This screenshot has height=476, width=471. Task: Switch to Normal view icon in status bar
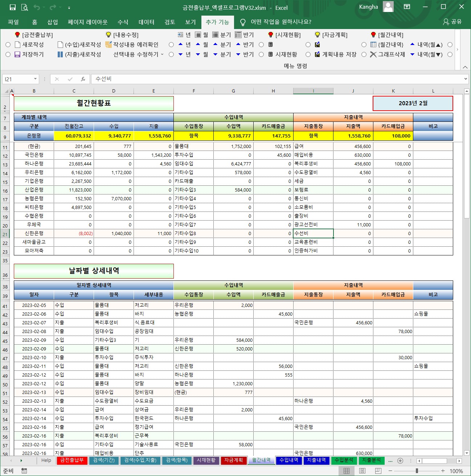coord(347,471)
